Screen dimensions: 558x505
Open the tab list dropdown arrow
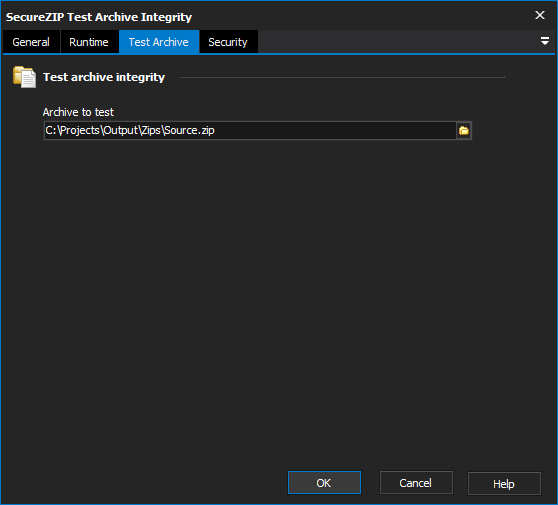tap(544, 41)
